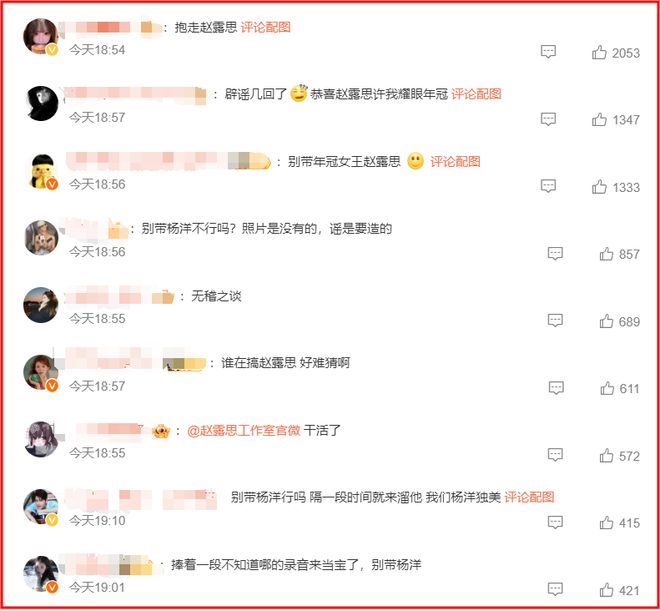Reply to the 抱走赵露思 comment
The image size is (660, 611).
(548, 52)
